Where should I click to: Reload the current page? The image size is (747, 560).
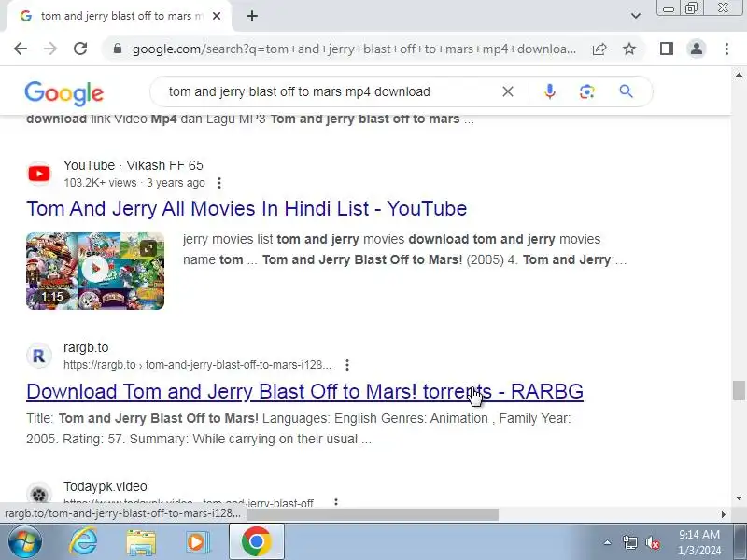click(80, 49)
